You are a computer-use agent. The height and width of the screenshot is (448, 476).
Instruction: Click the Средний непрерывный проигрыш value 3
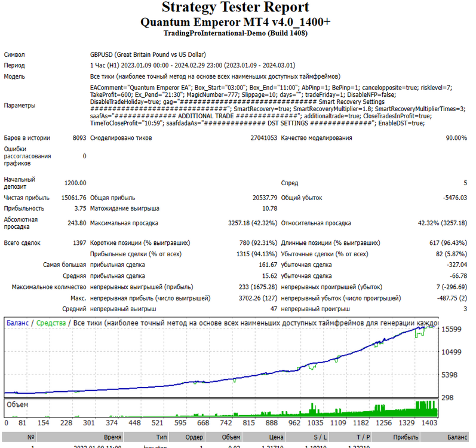465,309
